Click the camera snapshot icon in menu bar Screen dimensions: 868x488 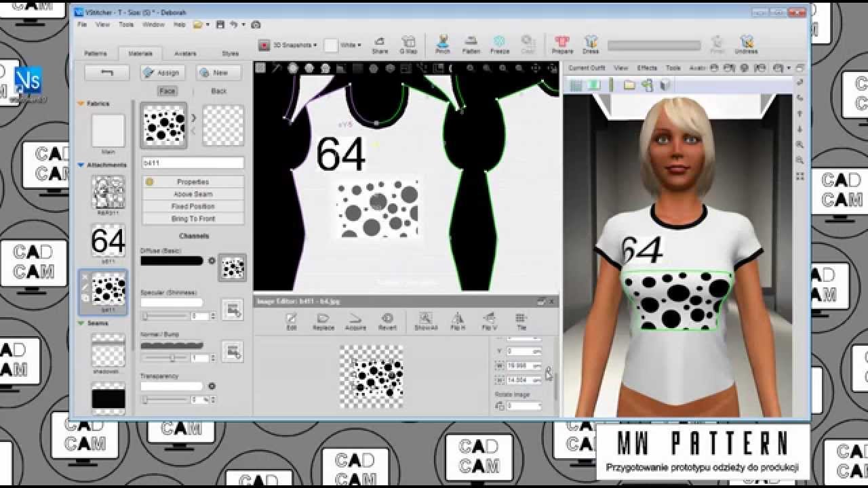[256, 24]
